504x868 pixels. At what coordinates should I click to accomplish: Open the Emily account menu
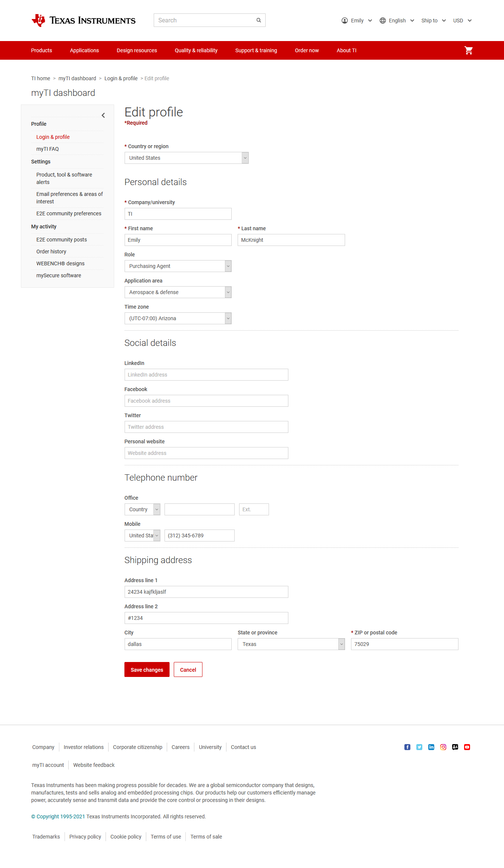pos(357,21)
